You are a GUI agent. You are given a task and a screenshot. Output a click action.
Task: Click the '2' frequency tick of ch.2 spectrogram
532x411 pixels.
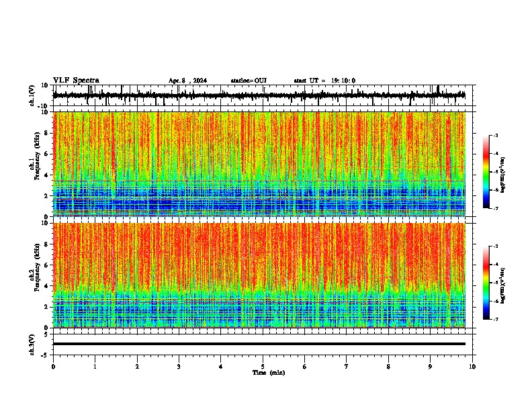48,307
